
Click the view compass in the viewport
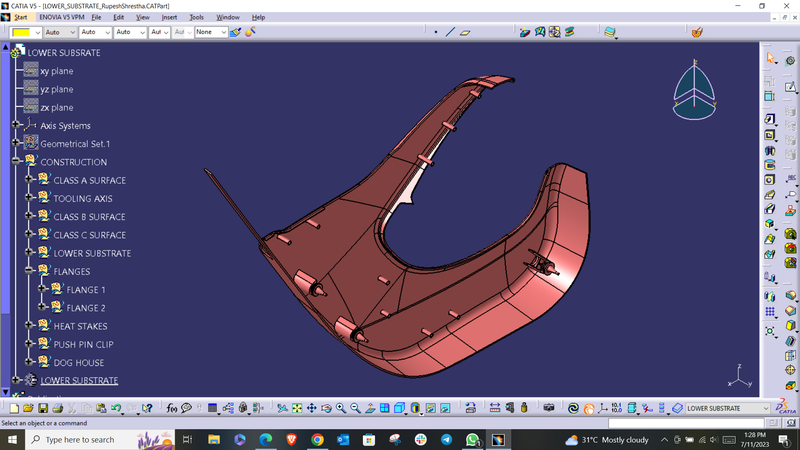(694, 91)
